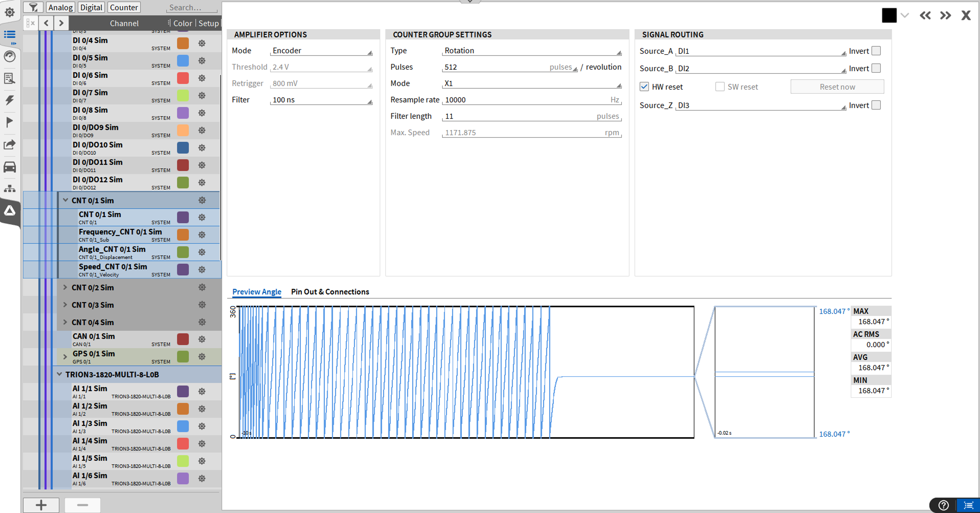Image resolution: width=980 pixels, height=513 pixels.
Task: Open the gauge measurement sidebar icon
Action: click(x=10, y=57)
